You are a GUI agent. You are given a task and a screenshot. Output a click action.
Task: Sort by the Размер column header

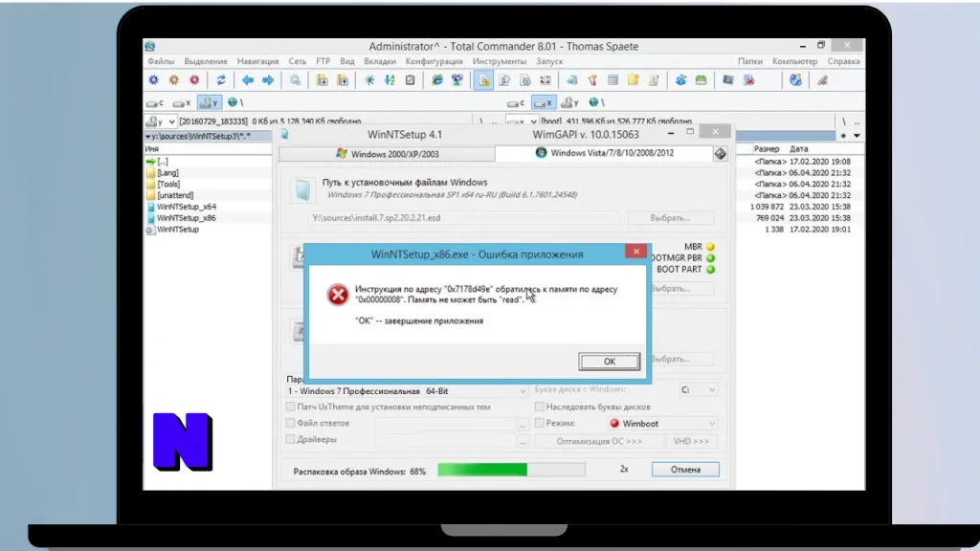click(x=767, y=149)
